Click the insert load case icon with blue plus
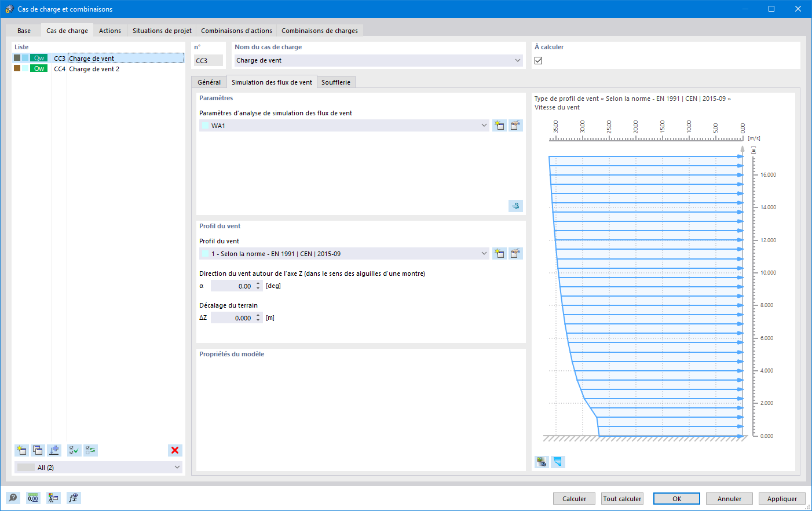 [54, 450]
